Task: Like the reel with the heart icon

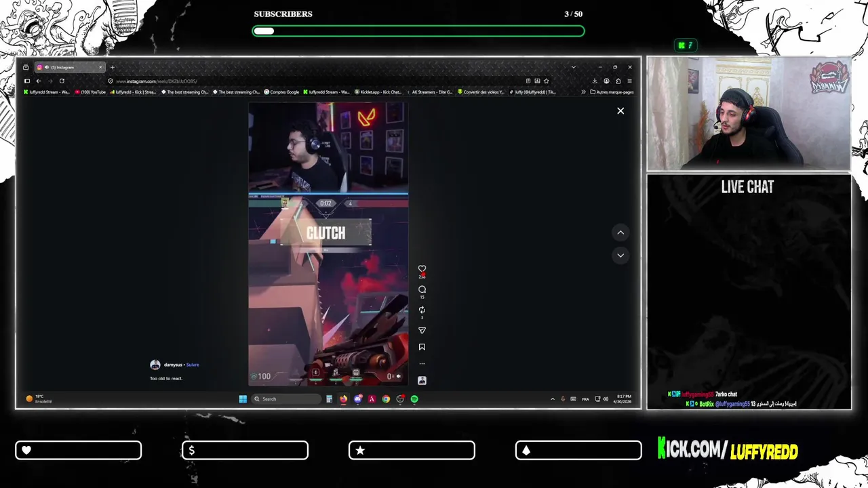Action: pyautogui.click(x=422, y=268)
